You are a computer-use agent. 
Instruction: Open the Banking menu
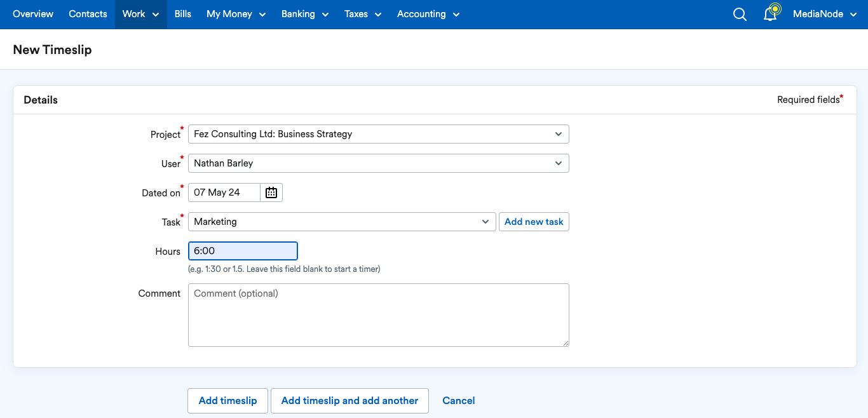pos(305,14)
